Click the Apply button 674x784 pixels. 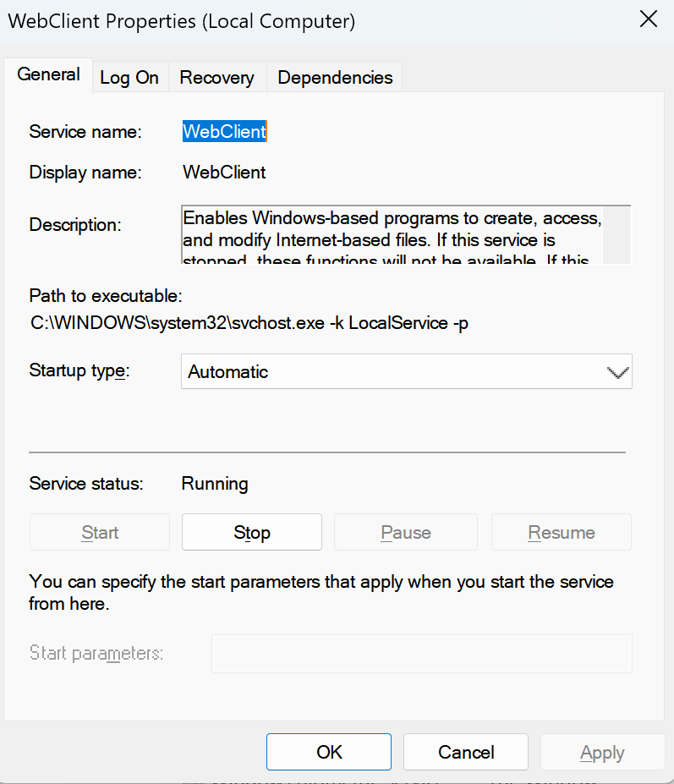602,752
